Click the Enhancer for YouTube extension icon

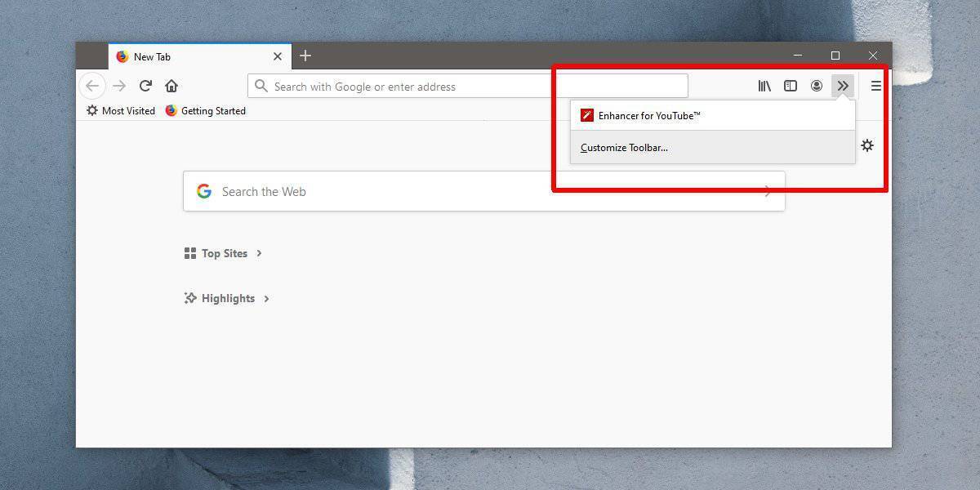[586, 115]
